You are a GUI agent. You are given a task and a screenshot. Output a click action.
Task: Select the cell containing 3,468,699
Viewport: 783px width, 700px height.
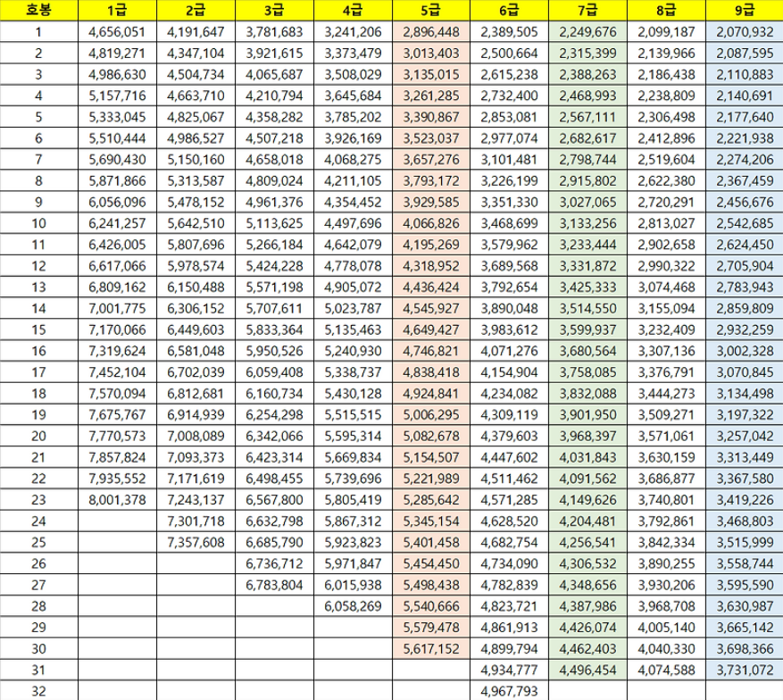pyautogui.click(x=509, y=223)
